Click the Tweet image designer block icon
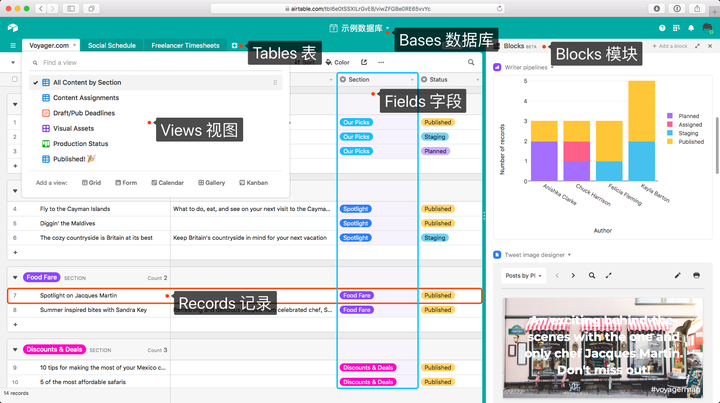This screenshot has height=403, width=720. pyautogui.click(x=497, y=255)
